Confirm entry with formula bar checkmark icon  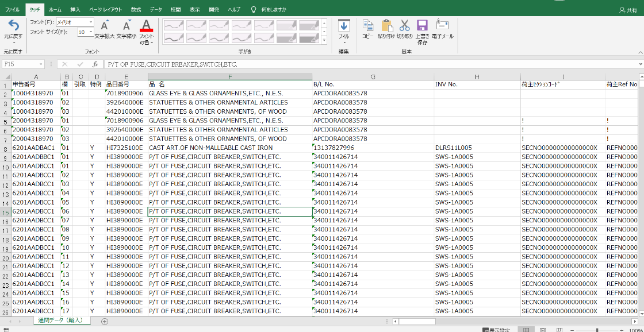[80, 64]
